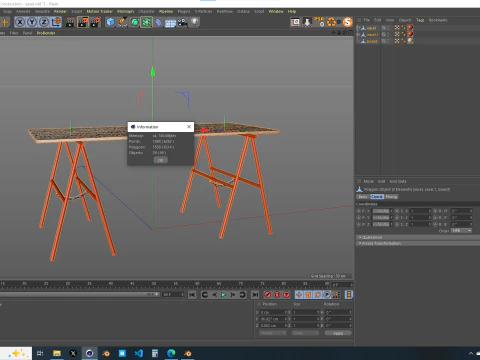Switch to Basic tab in Attributes
480x360 pixels.
pyautogui.click(x=363, y=197)
